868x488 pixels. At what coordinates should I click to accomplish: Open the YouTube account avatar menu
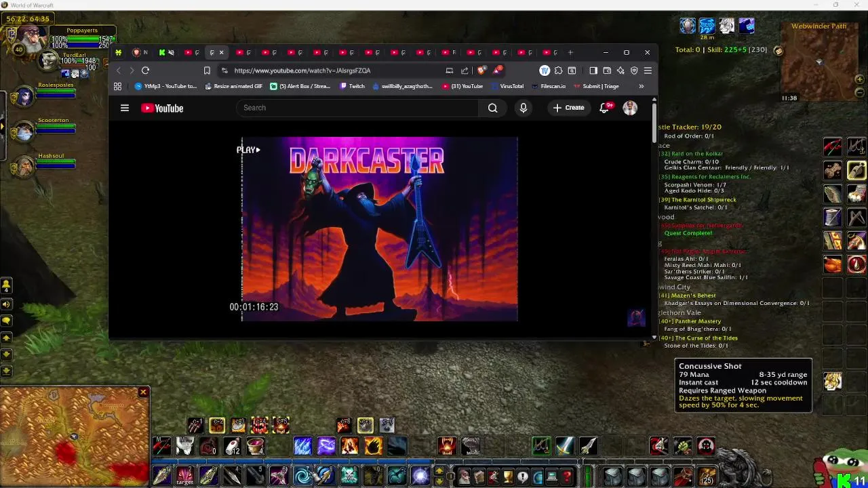630,108
